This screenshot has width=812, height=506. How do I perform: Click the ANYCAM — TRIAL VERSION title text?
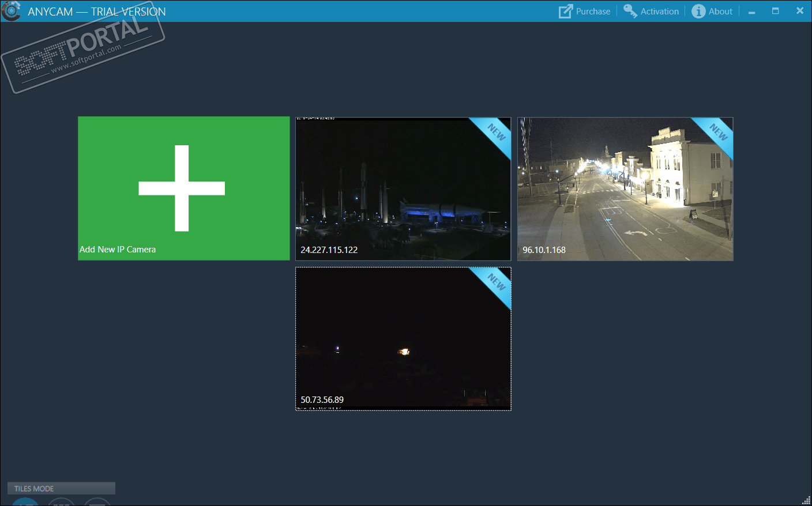pos(97,12)
